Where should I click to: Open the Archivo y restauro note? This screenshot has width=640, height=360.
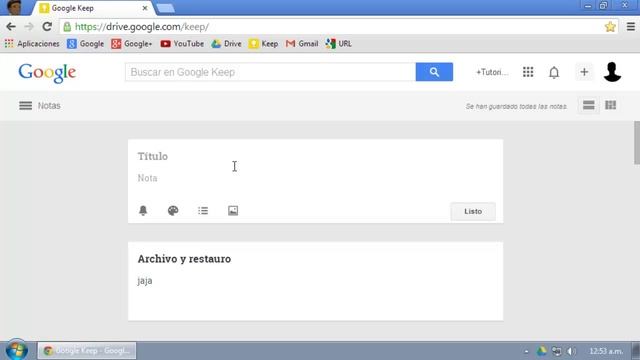[316, 281]
